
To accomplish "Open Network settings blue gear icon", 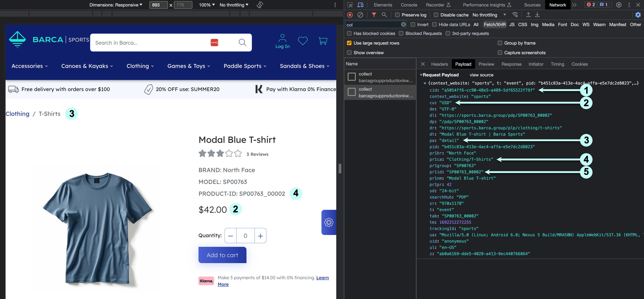I will 638,15.
